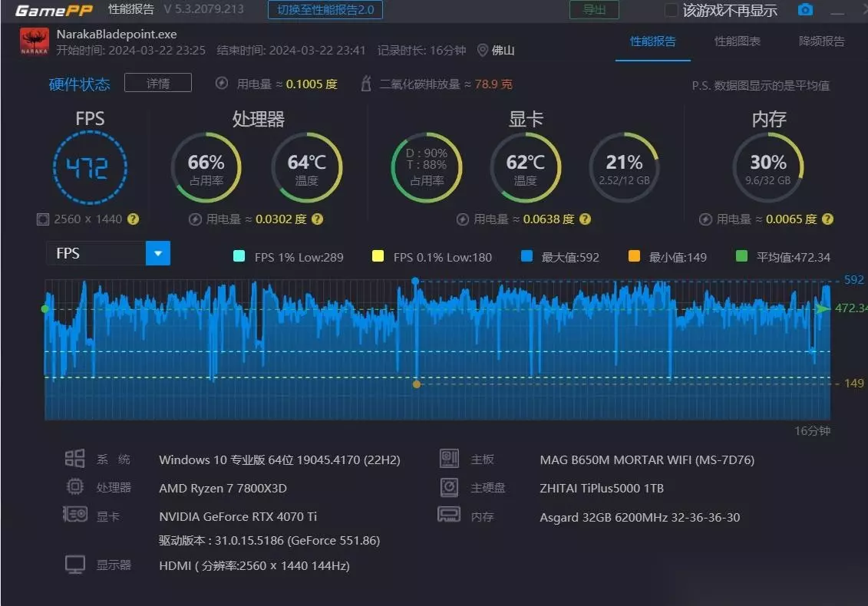868x606 pixels.
Task: Click the GPU D:90% T:88% usage gauge
Action: pos(426,168)
